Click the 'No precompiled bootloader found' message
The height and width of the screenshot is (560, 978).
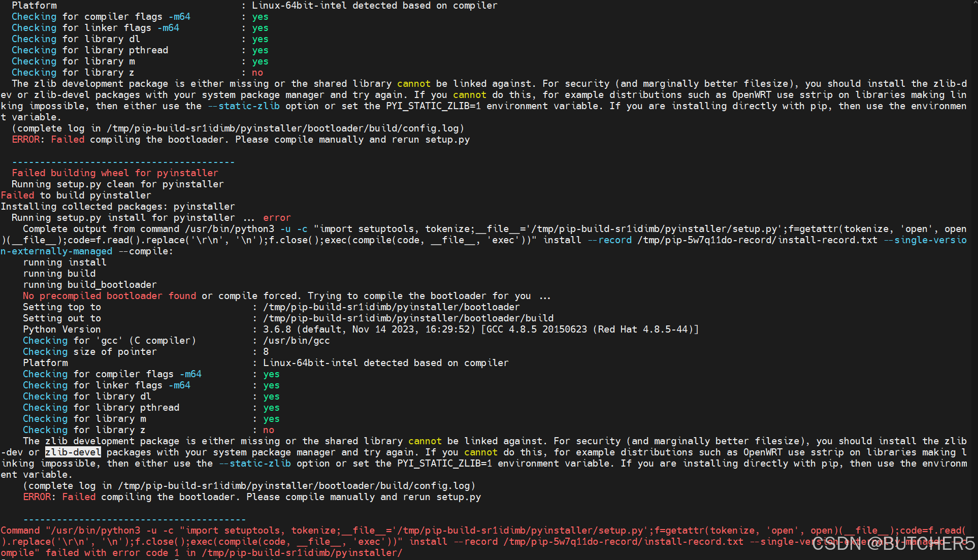point(109,296)
